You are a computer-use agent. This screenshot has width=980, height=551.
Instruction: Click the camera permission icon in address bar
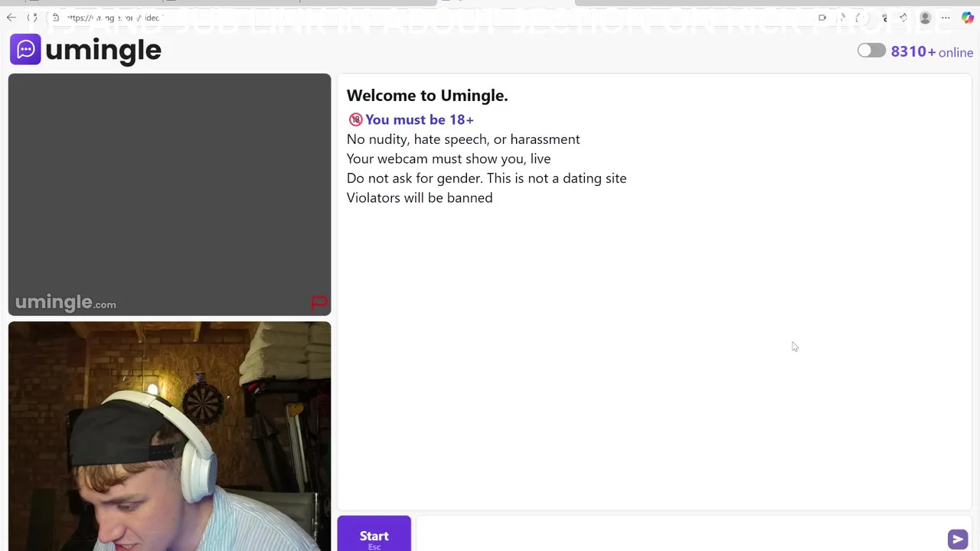822,18
